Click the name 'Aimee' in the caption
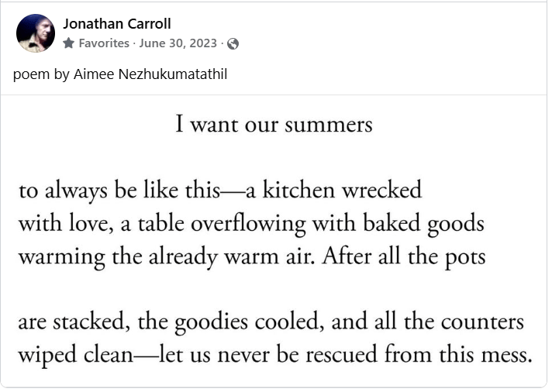The image size is (552, 392). click(x=94, y=74)
